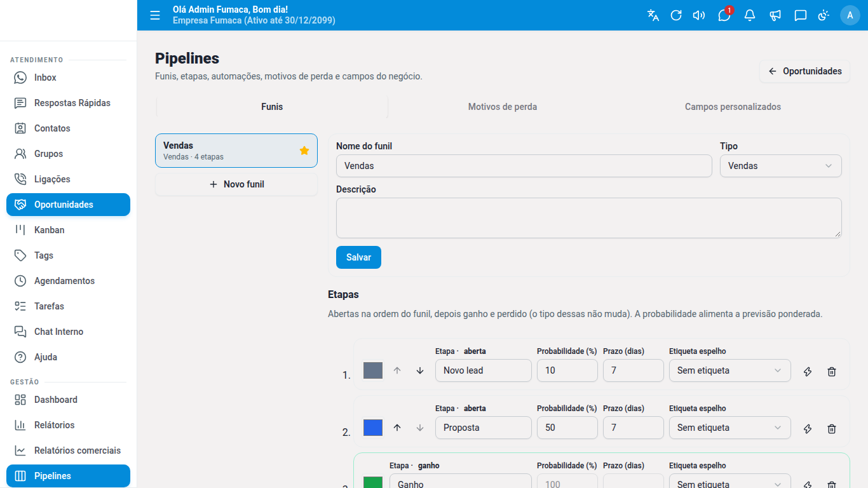The height and width of the screenshot is (488, 868).
Task: Go back to Oportunidades button
Action: tap(804, 71)
